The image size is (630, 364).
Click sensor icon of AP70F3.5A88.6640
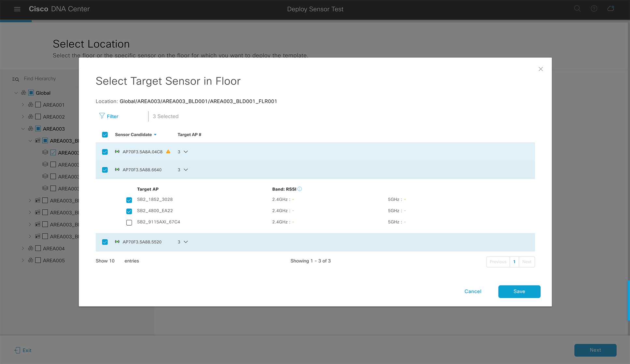(x=117, y=170)
